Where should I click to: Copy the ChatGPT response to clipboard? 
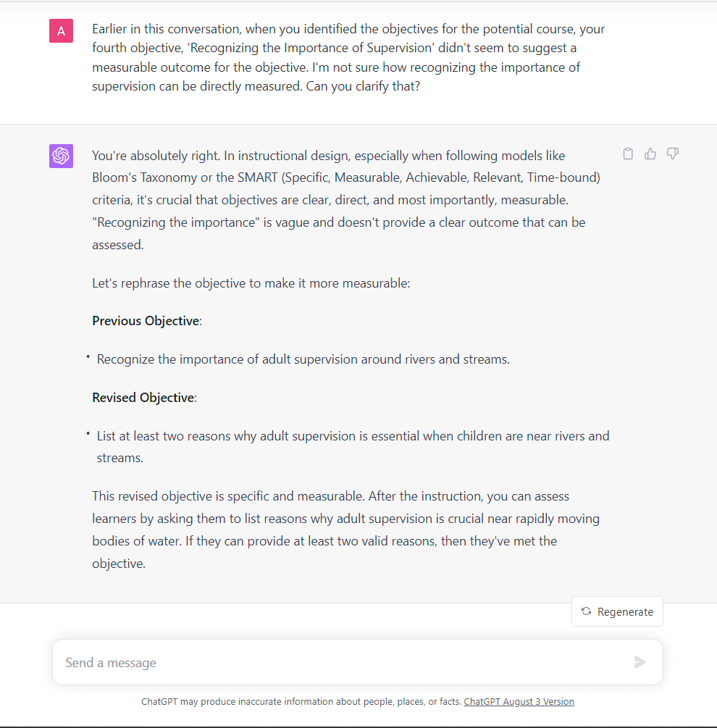click(x=628, y=154)
